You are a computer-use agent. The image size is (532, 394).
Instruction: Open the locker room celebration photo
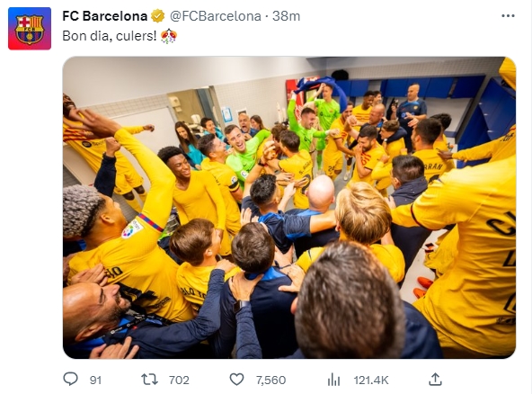tap(289, 208)
